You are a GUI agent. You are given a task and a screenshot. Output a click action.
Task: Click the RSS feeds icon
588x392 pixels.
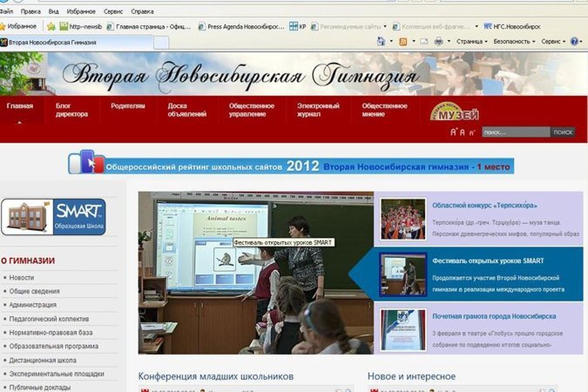403,42
